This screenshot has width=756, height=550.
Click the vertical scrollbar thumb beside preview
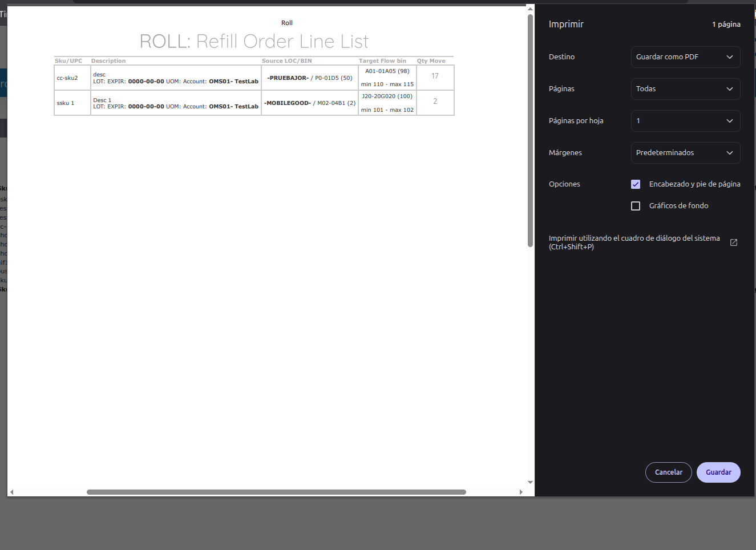point(530,131)
